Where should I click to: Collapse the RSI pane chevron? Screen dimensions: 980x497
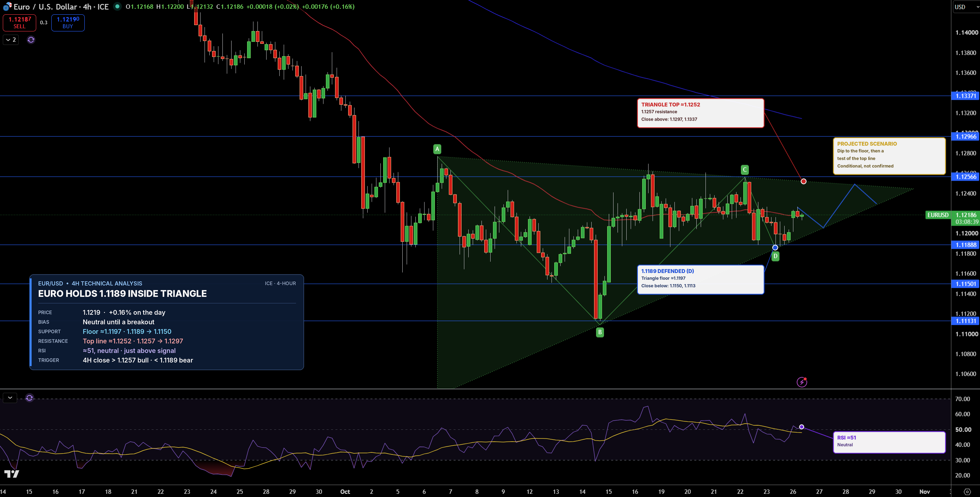[x=10, y=398]
